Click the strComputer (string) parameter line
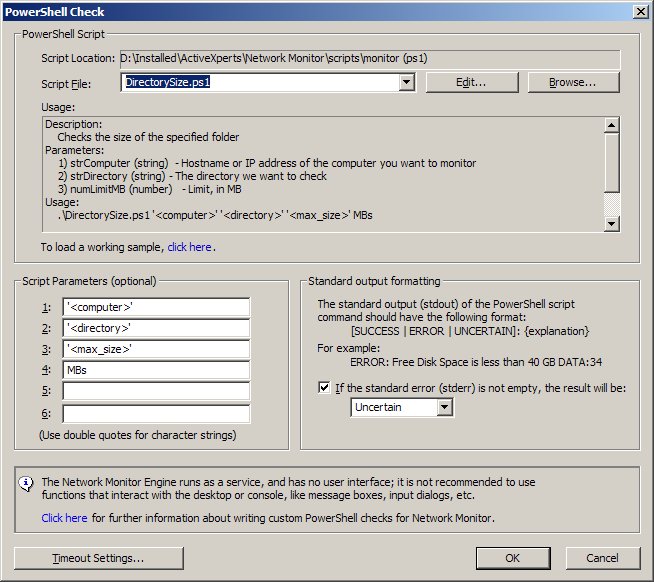The image size is (654, 582). (x=267, y=163)
